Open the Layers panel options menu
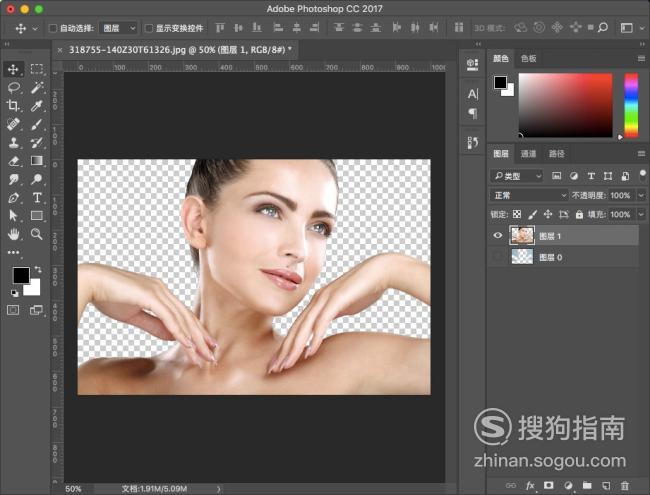The width and height of the screenshot is (650, 495). [641, 154]
